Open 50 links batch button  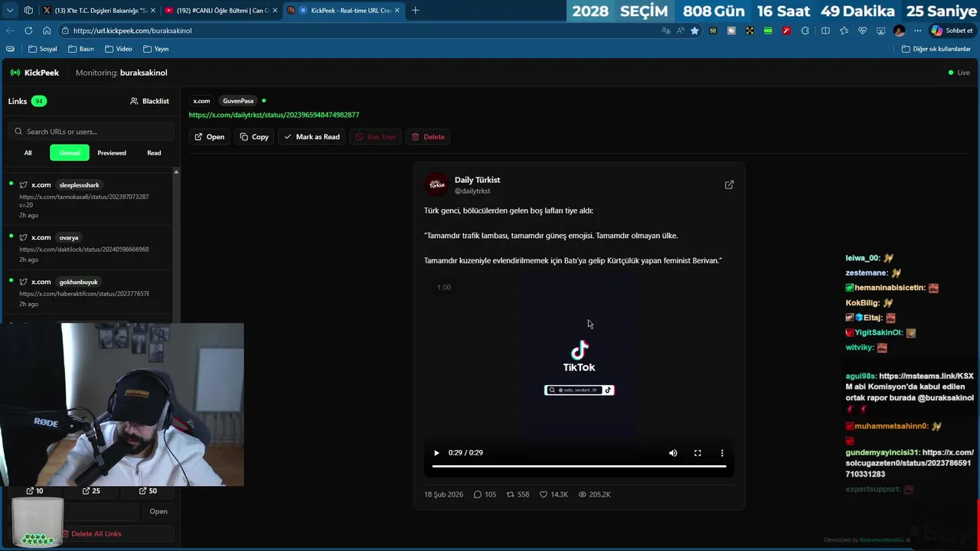tap(148, 491)
